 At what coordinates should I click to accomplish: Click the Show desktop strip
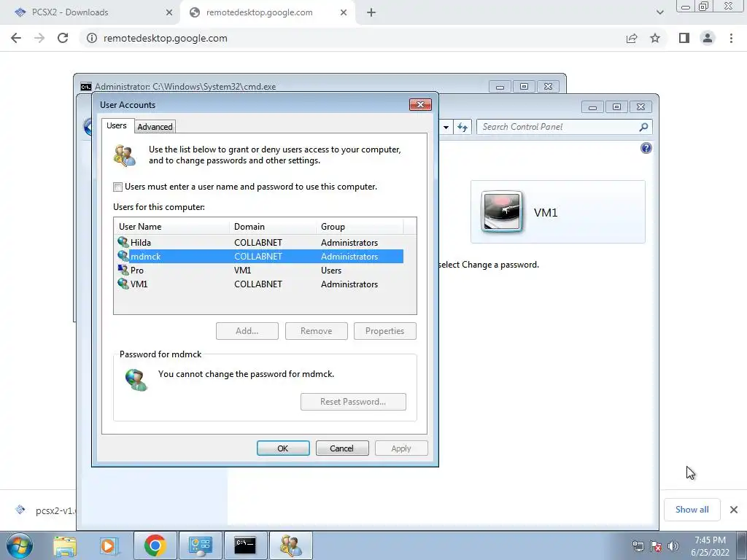(x=742, y=545)
